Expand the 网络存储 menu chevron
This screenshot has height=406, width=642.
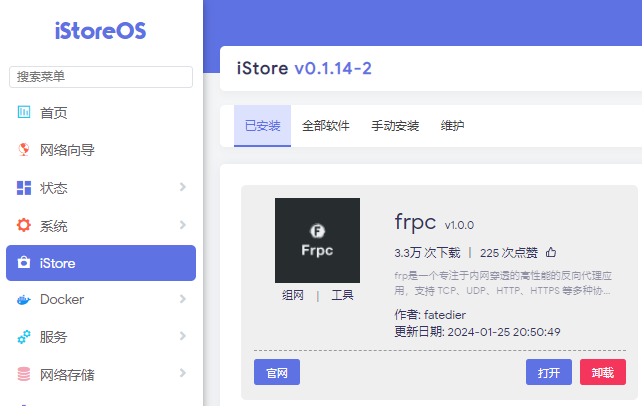(183, 373)
